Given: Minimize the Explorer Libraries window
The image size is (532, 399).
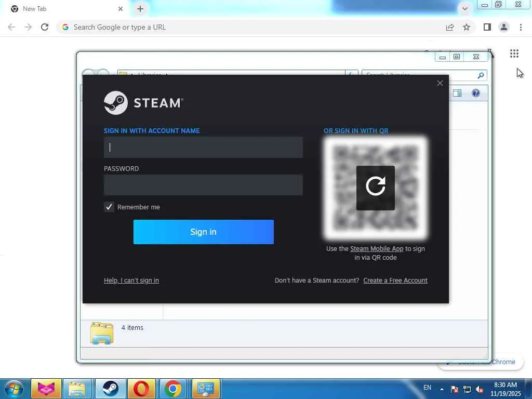Looking at the screenshot, I should tap(443, 57).
